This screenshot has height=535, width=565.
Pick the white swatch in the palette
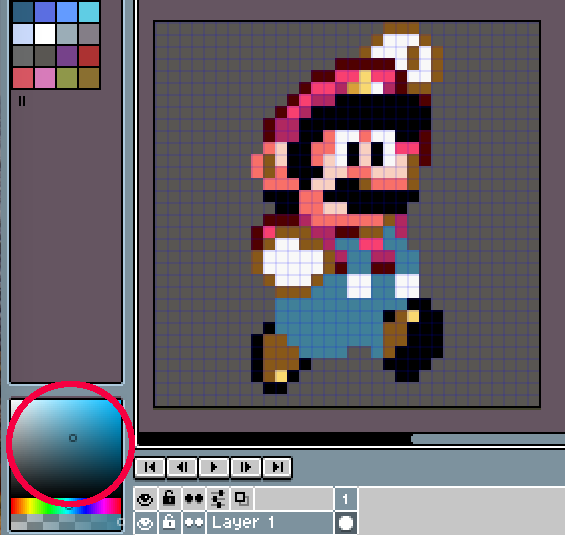45,33
